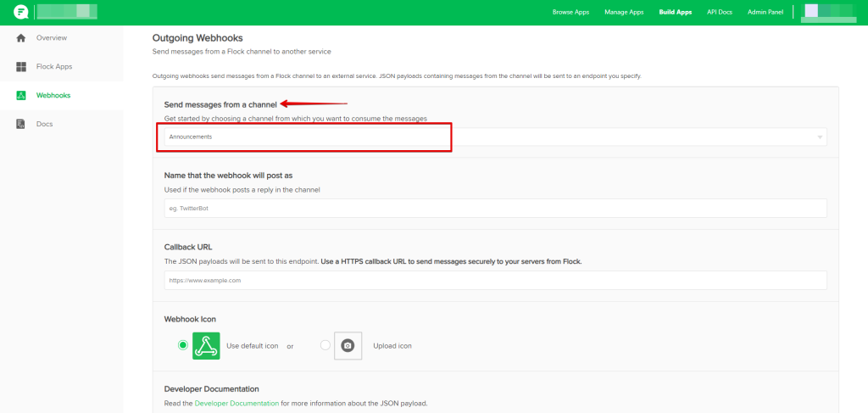Select Build Apps in the top navigation
868x413 pixels.
(675, 13)
